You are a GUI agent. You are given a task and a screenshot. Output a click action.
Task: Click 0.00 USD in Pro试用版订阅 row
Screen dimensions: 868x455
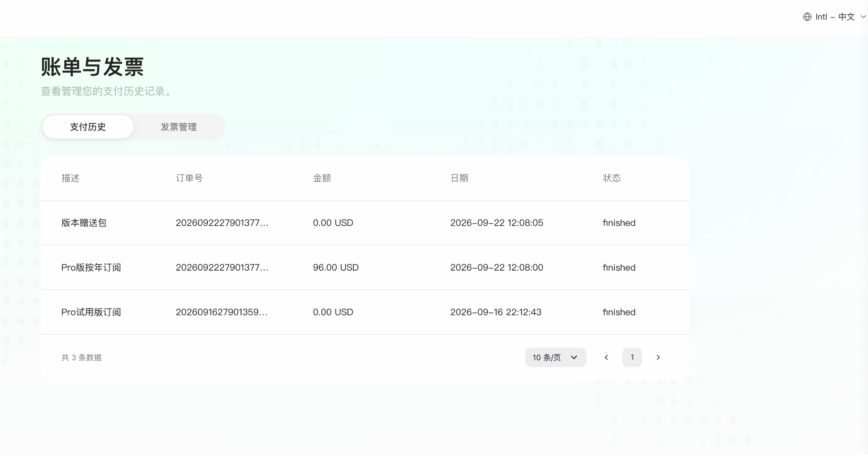(333, 312)
